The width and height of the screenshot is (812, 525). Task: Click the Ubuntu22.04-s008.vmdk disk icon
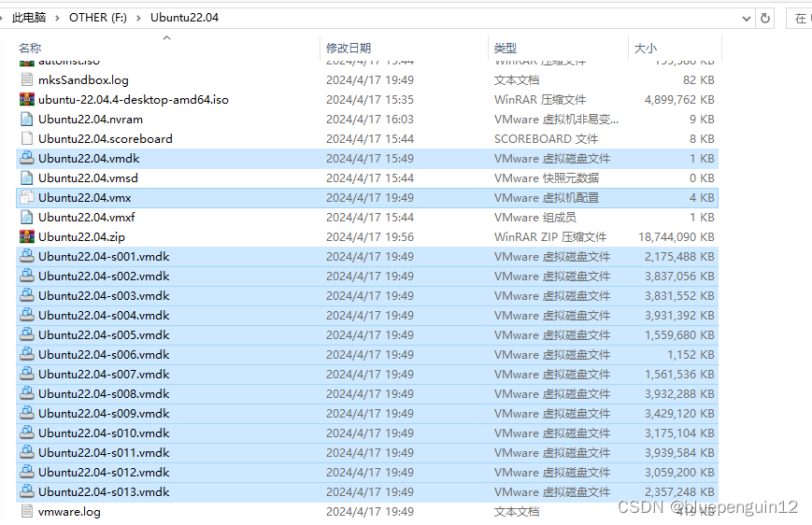point(27,394)
